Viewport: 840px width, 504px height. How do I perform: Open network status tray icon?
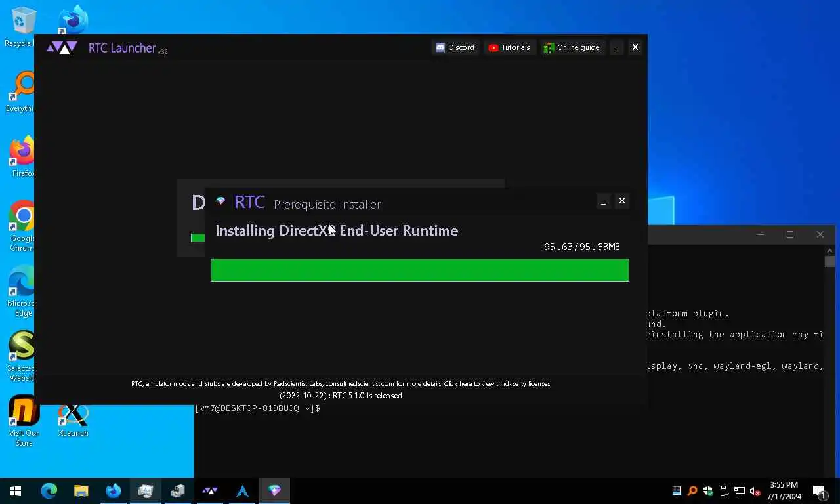740,491
